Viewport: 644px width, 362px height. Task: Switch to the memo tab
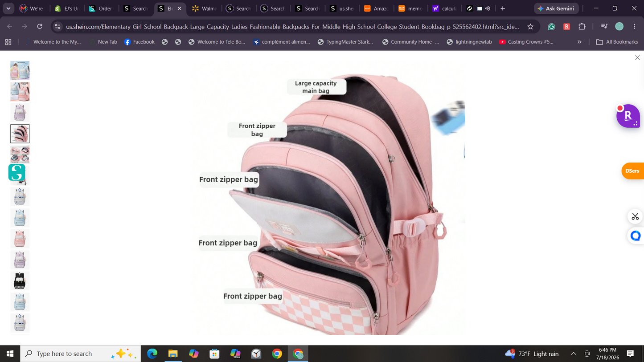[x=410, y=8]
